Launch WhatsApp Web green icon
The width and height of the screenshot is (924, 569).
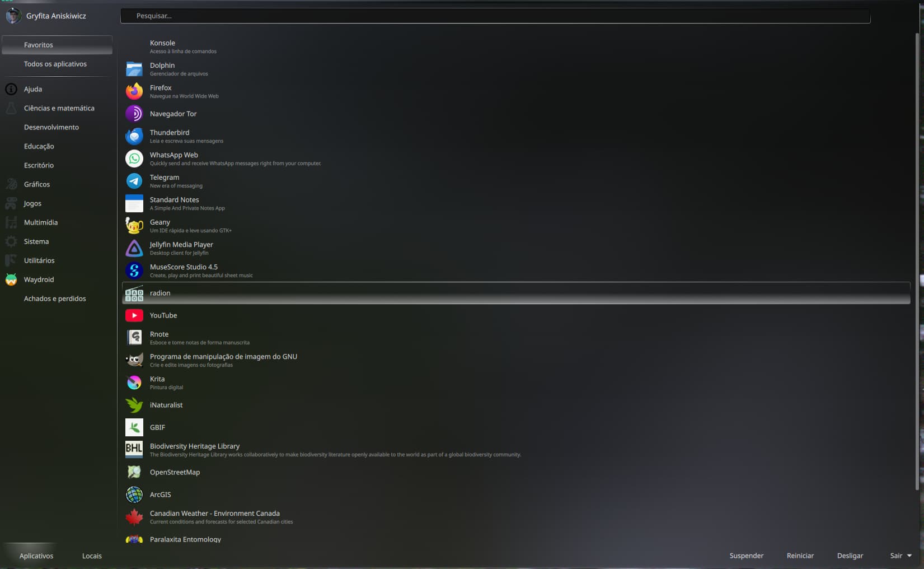click(134, 158)
